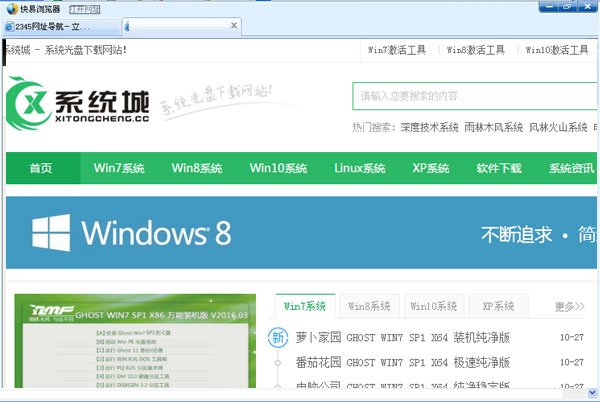This screenshot has width=600, height=402.
Task: Select the Win10系统 list tab
Action: [434, 306]
